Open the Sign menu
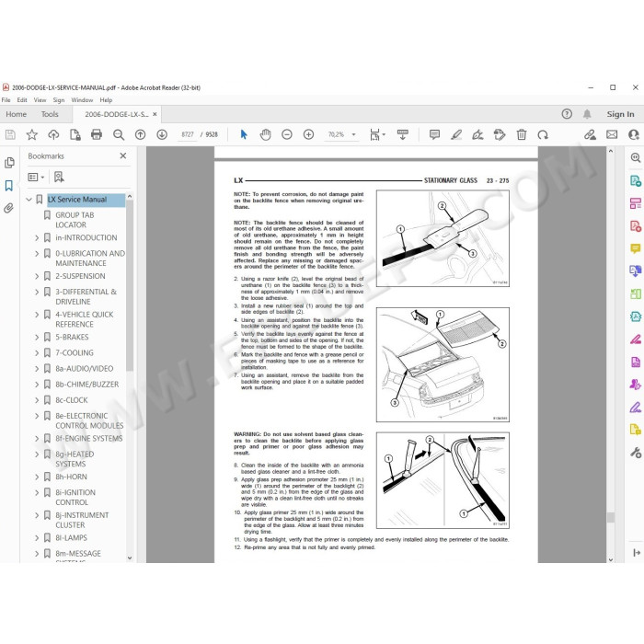The height and width of the screenshot is (644, 644). point(59,99)
